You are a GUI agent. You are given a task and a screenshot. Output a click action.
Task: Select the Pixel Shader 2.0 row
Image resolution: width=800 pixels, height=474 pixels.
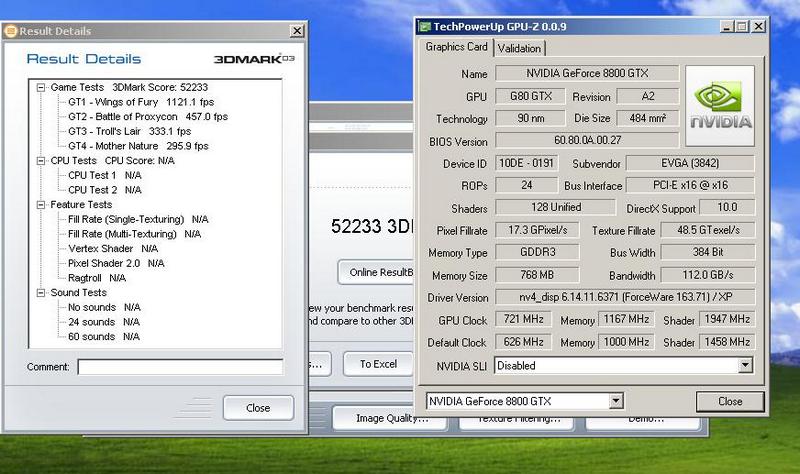click(x=116, y=264)
